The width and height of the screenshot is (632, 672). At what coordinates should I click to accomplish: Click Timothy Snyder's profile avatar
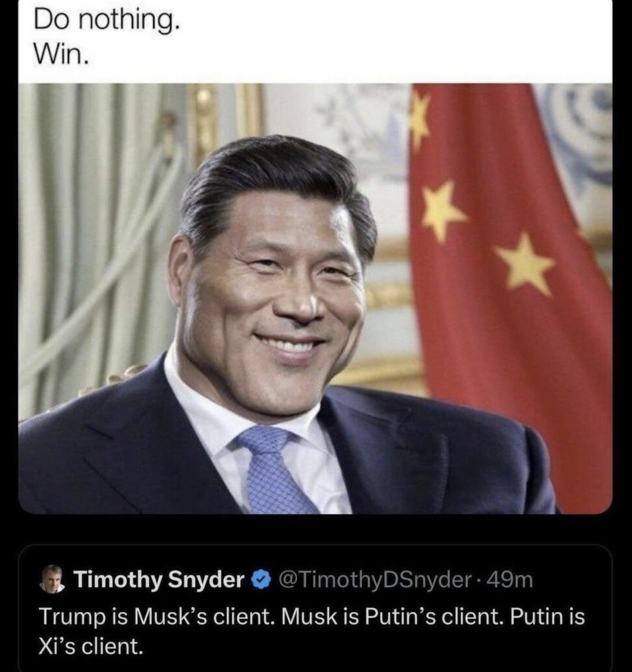click(x=52, y=579)
